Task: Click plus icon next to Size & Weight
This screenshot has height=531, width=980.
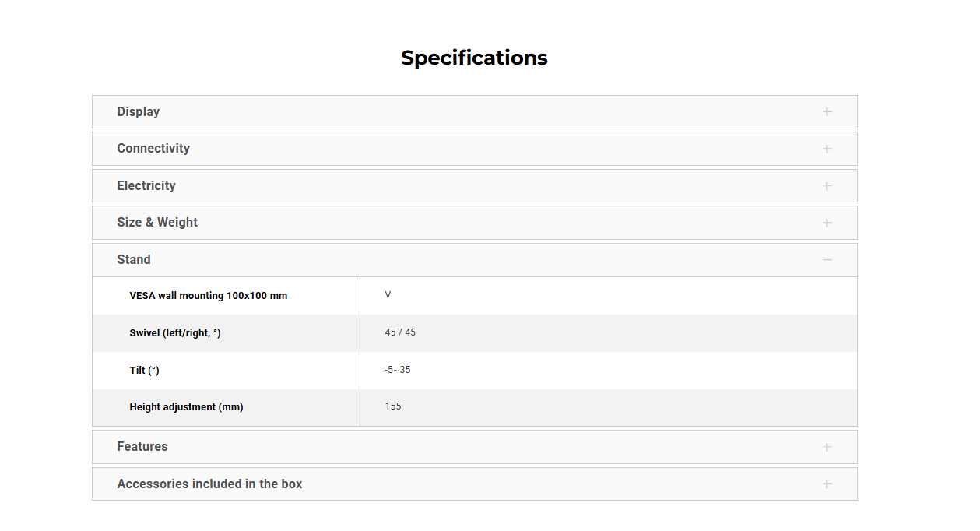Action: [827, 223]
